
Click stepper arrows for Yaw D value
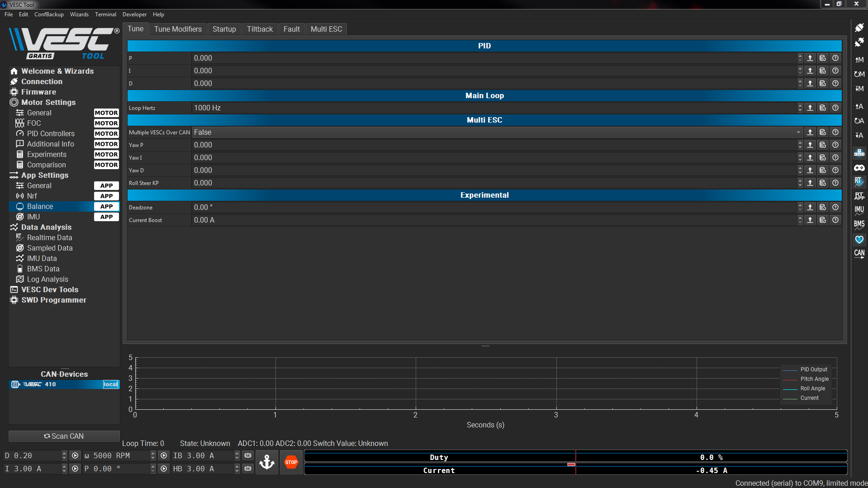click(x=800, y=171)
